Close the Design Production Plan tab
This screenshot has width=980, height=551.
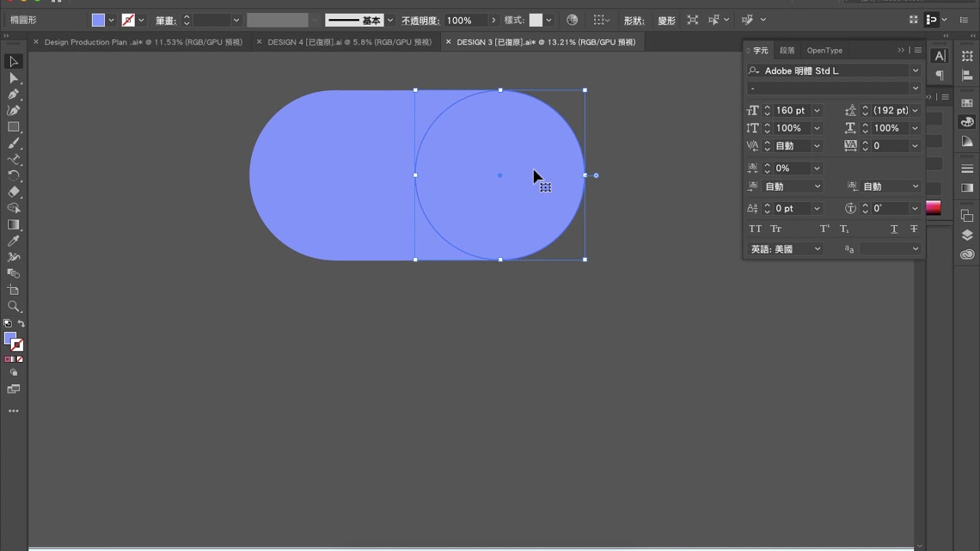click(36, 42)
